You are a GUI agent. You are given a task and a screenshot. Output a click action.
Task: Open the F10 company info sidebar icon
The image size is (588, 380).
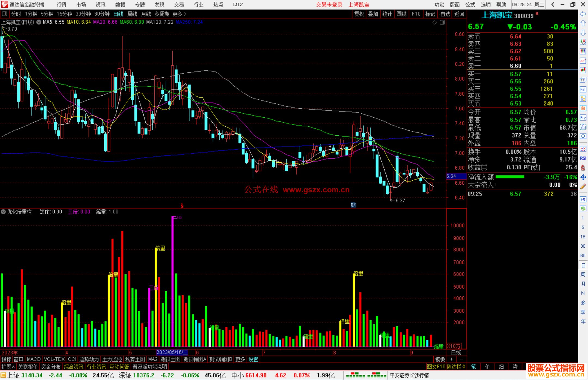[583, 90]
